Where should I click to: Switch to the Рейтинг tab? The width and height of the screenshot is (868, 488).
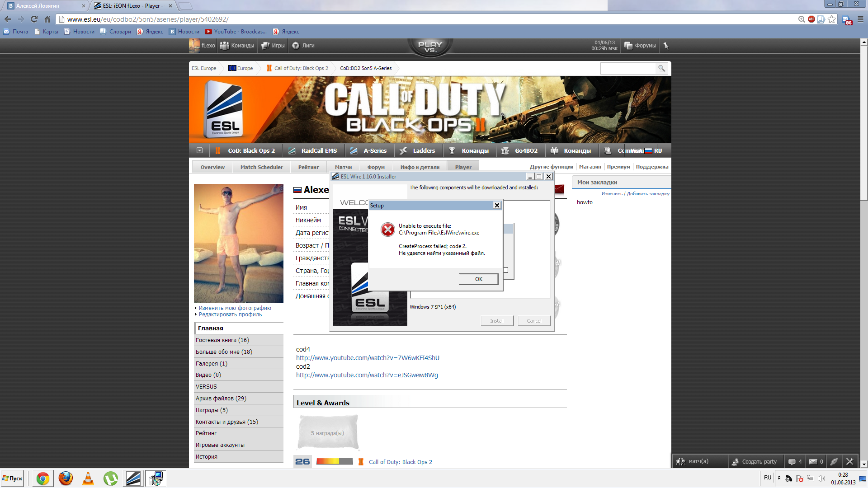[x=308, y=167]
